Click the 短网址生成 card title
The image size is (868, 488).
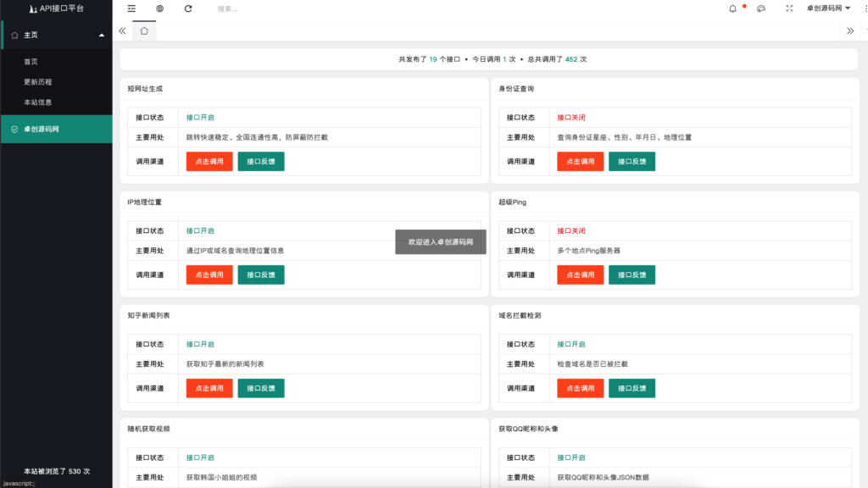[145, 88]
